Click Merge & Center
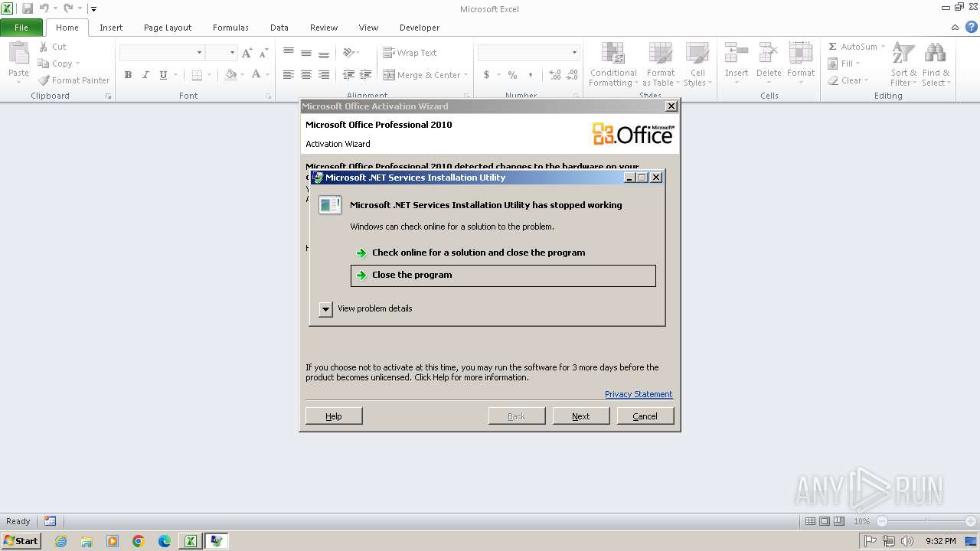The height and width of the screenshot is (551, 980). 422,75
